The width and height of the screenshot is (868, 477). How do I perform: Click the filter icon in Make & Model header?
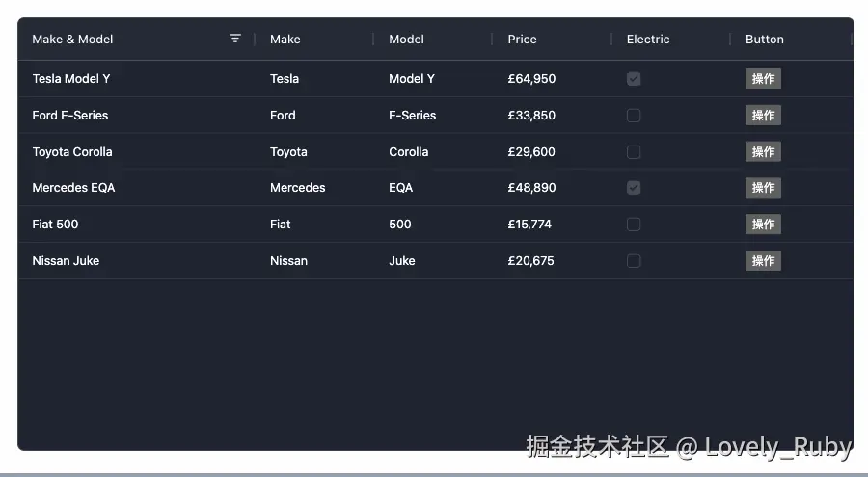(x=235, y=39)
